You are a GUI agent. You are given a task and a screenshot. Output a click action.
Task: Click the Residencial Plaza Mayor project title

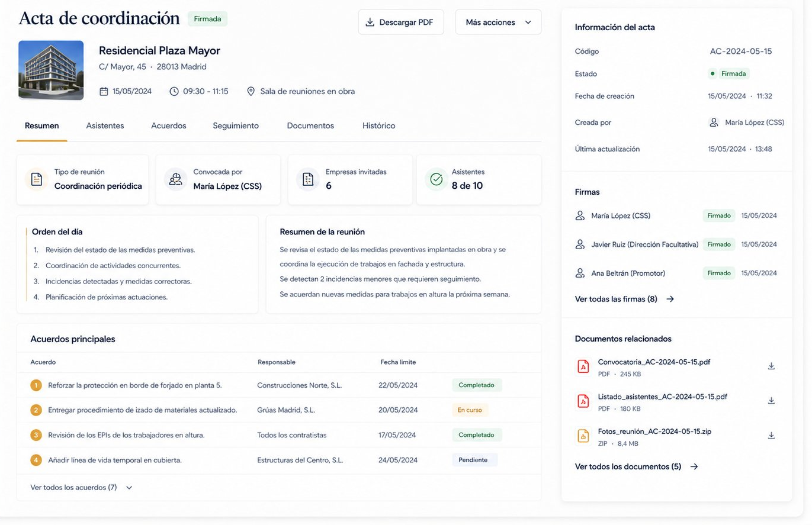[x=159, y=51]
